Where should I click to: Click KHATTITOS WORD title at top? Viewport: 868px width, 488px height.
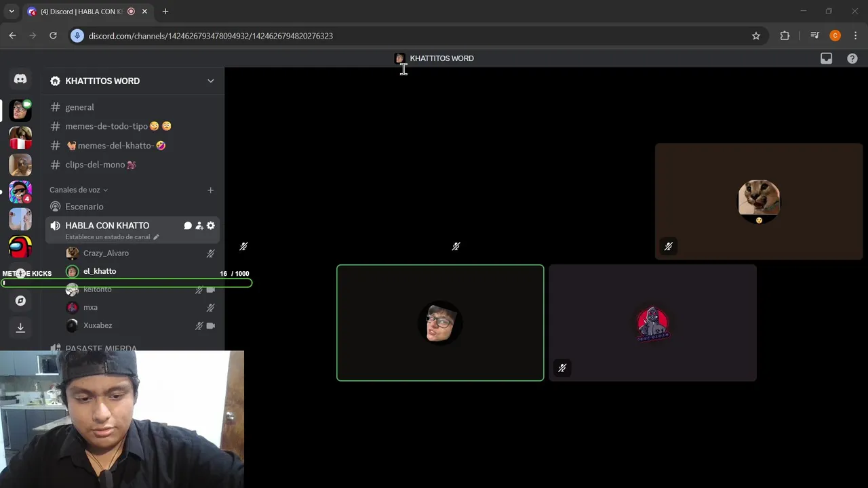(x=441, y=58)
